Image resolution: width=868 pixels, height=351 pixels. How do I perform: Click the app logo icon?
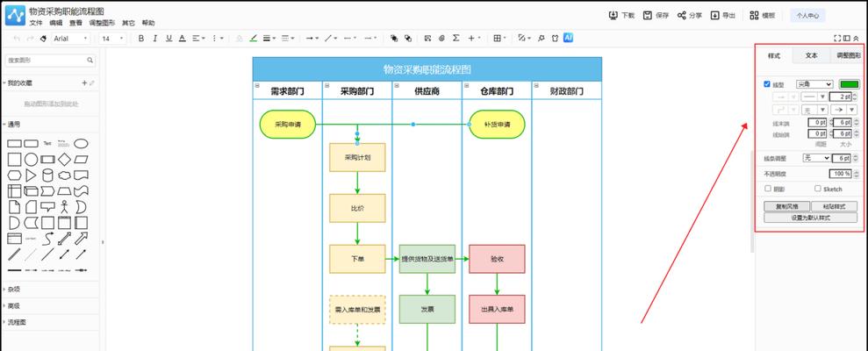15,16
